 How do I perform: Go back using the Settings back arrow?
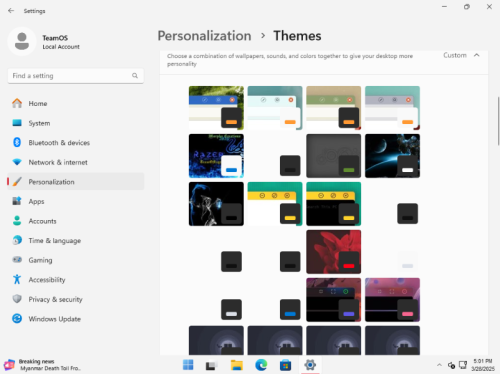[11, 11]
